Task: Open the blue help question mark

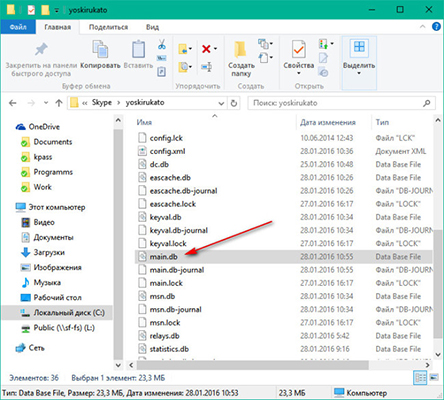Action: (x=436, y=27)
